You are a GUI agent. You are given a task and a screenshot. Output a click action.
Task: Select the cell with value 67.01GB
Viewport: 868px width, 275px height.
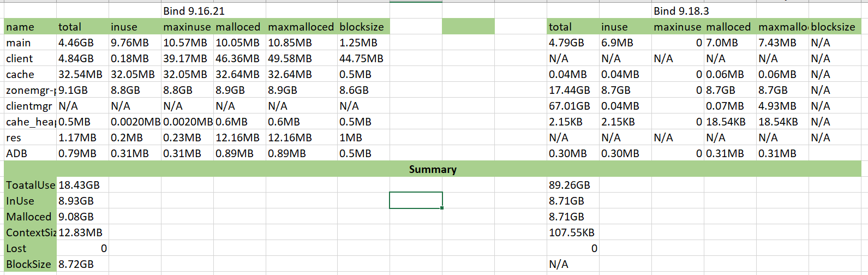click(573, 106)
